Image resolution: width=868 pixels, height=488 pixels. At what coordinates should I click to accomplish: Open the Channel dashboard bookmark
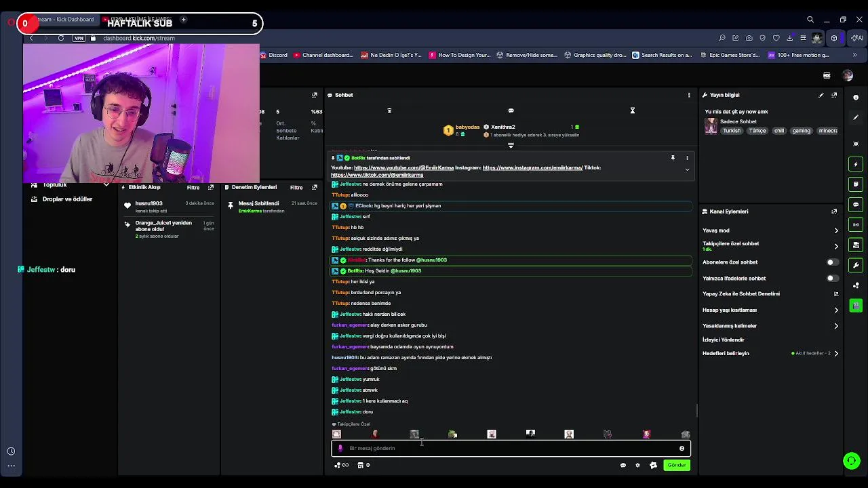click(323, 55)
